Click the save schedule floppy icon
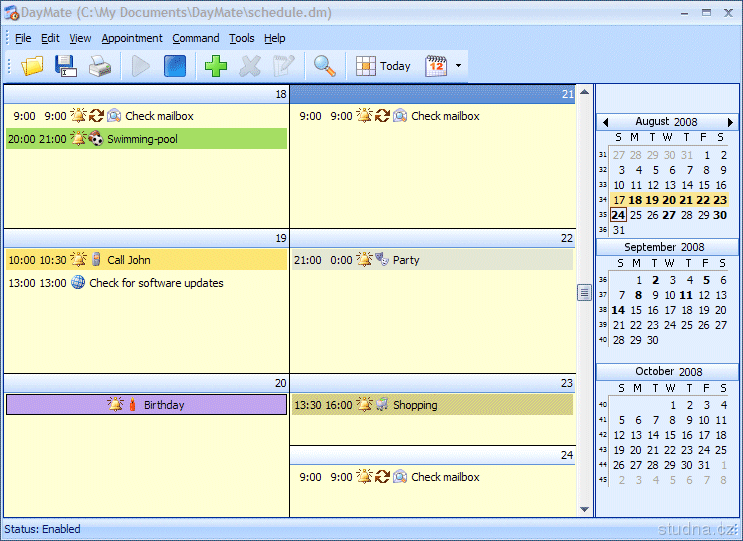 (66, 66)
